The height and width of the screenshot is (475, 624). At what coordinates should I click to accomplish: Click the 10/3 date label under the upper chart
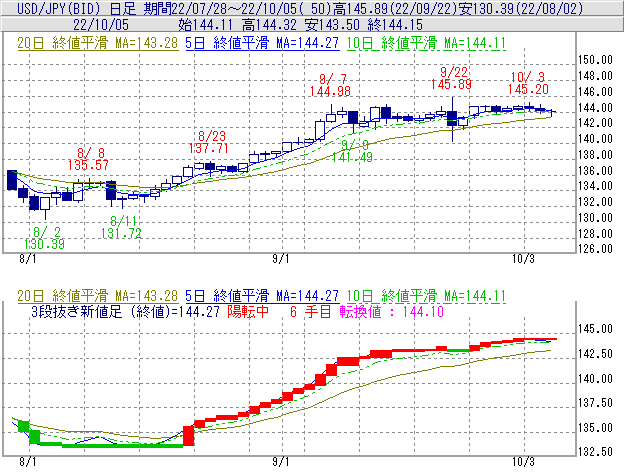523,259
